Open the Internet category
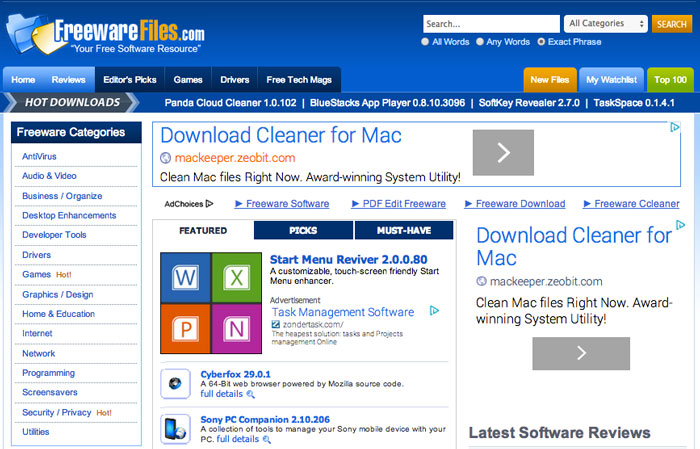 tap(37, 333)
